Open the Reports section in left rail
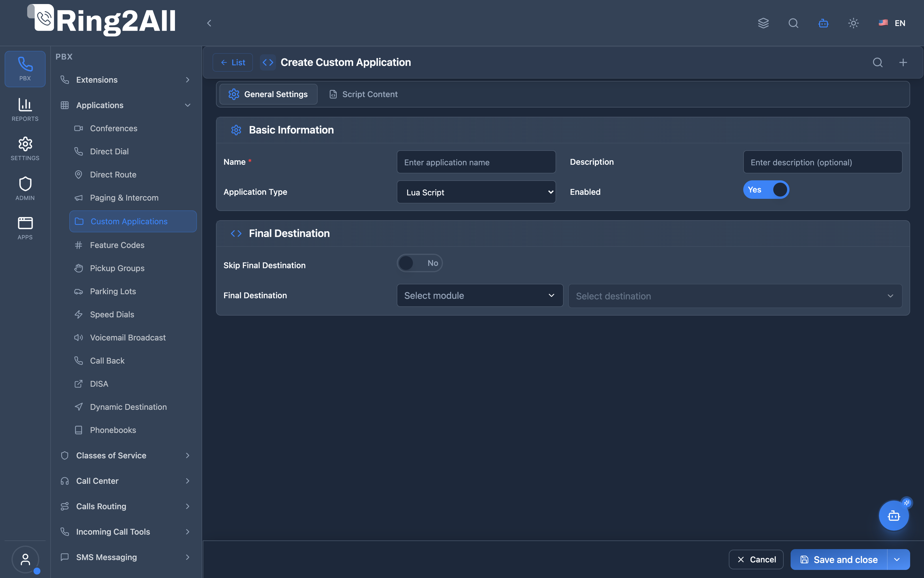 pos(25,110)
